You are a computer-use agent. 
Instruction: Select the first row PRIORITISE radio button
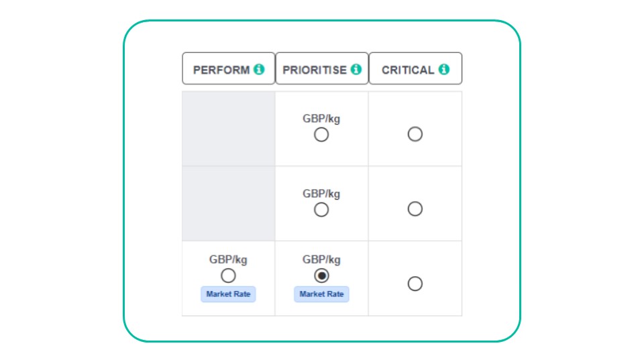point(321,135)
